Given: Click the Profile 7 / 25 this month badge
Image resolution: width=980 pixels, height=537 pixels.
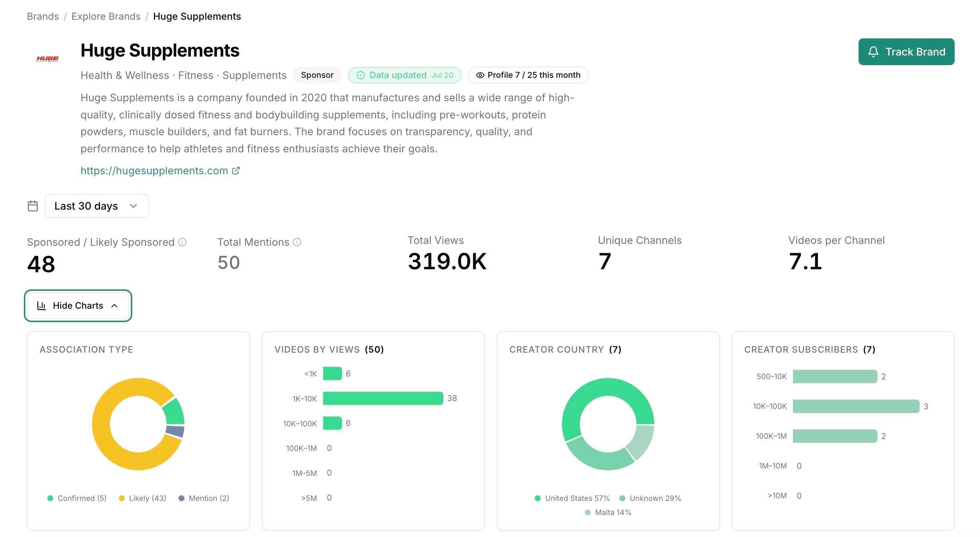Looking at the screenshot, I should [x=528, y=75].
